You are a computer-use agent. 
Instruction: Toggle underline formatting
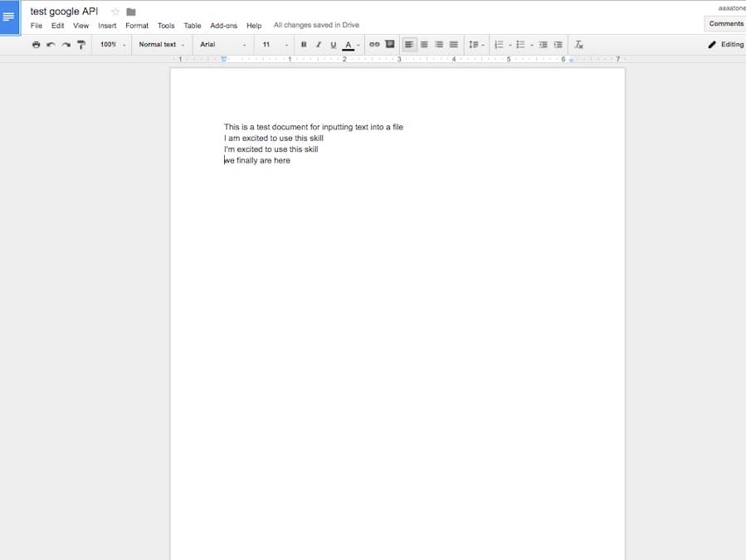333,45
